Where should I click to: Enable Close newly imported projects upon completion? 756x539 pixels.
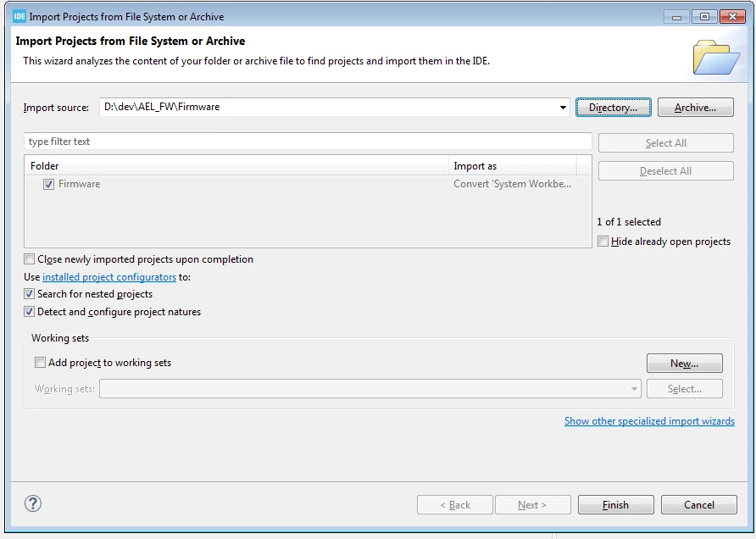(x=30, y=259)
